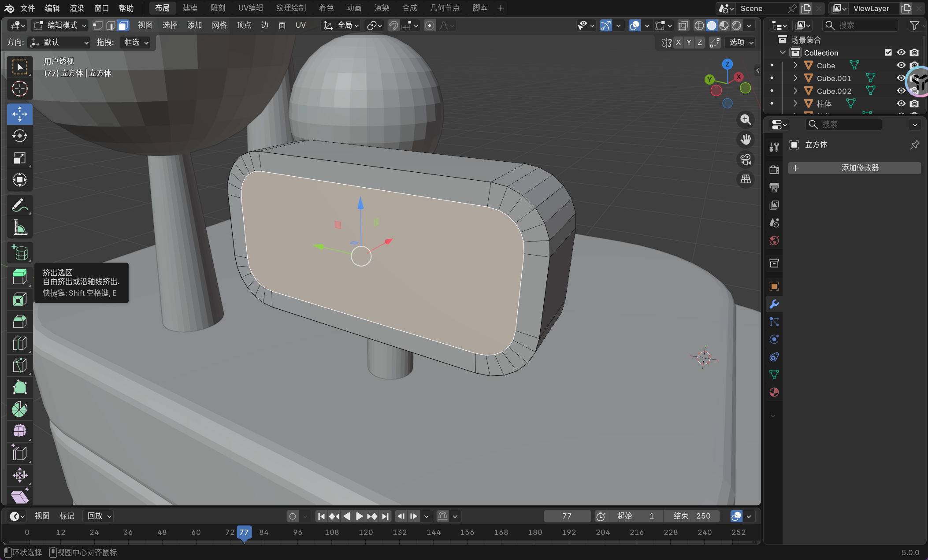This screenshot has height=560, width=928.
Task: Select the Measure tool
Action: point(19,227)
